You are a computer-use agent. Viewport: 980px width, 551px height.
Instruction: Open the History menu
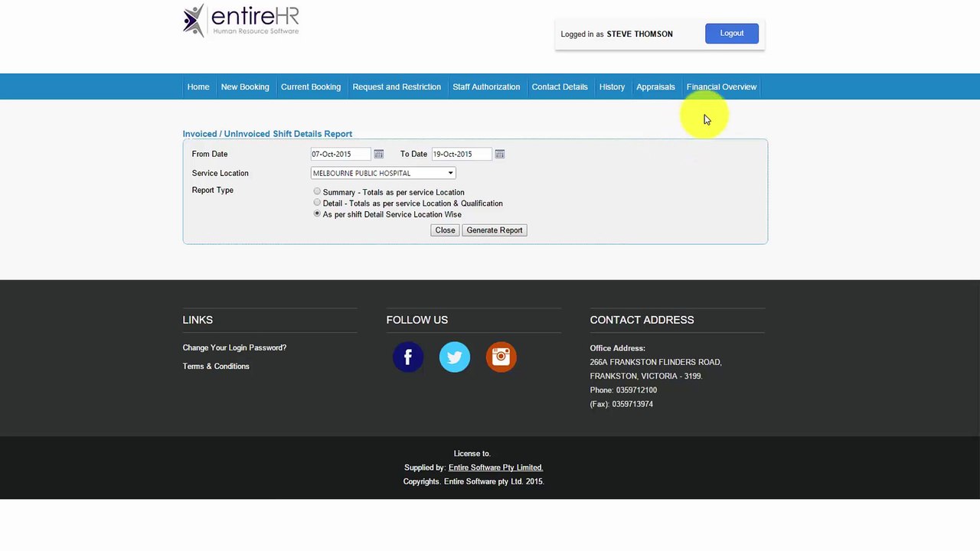[612, 86]
